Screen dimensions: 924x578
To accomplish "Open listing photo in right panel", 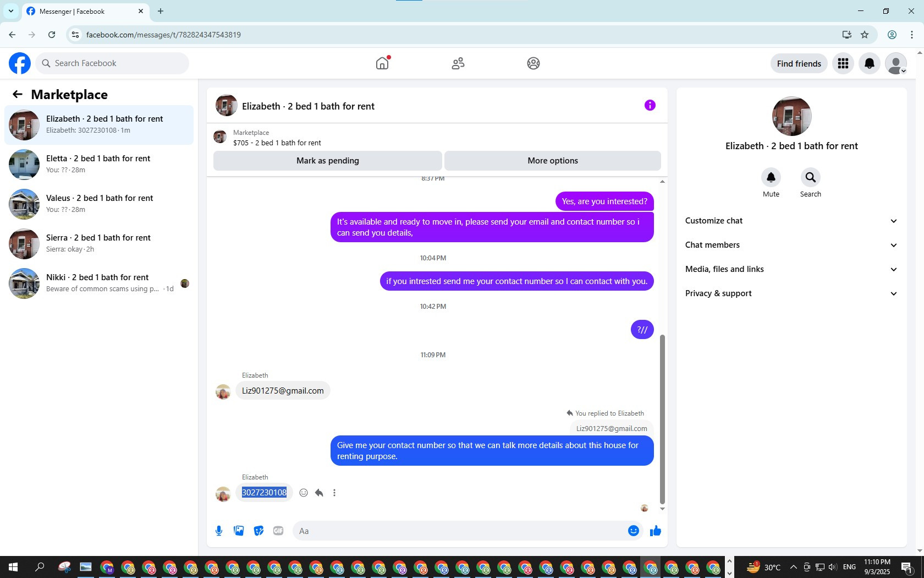I will (x=791, y=116).
